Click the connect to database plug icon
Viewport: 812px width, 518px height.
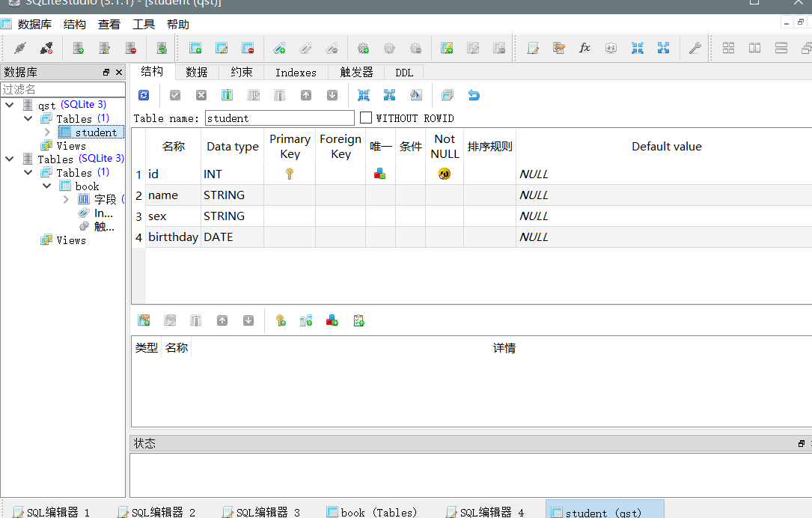pos(20,48)
